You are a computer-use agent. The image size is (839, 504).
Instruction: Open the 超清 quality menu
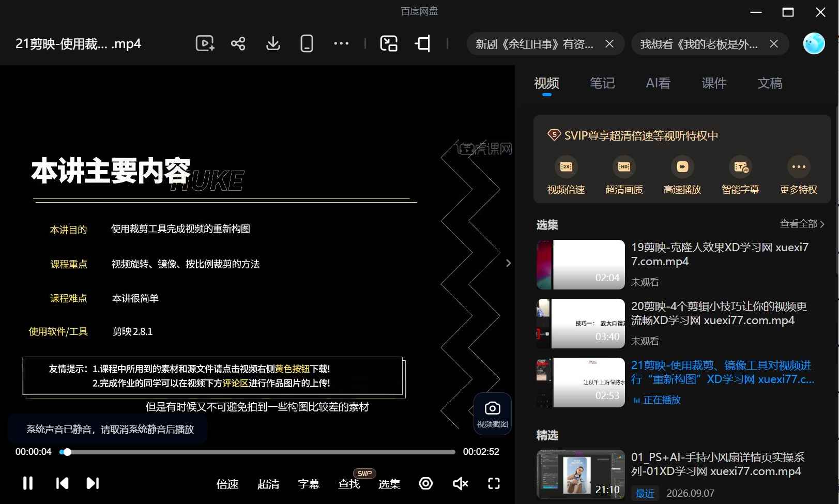[x=268, y=484]
